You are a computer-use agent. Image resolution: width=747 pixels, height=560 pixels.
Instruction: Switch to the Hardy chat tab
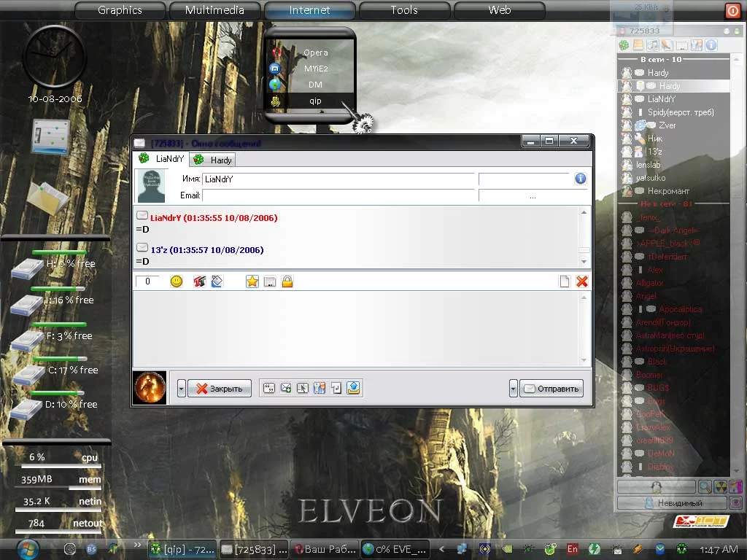coord(212,160)
